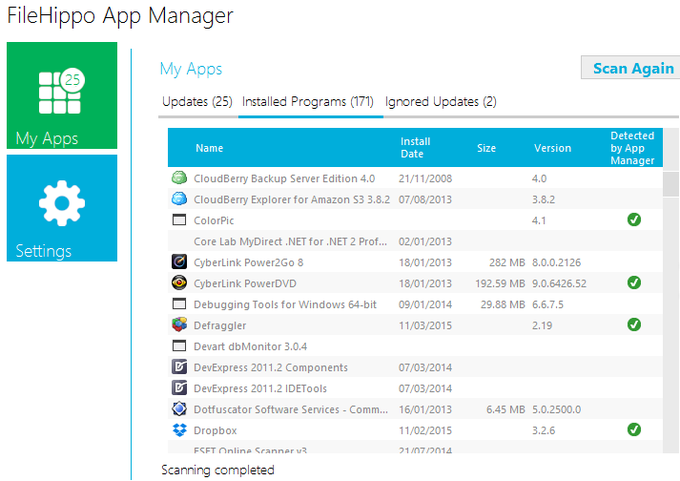Switch to Updates (25) tab
Image resolution: width=680 pixels, height=481 pixels.
(197, 101)
